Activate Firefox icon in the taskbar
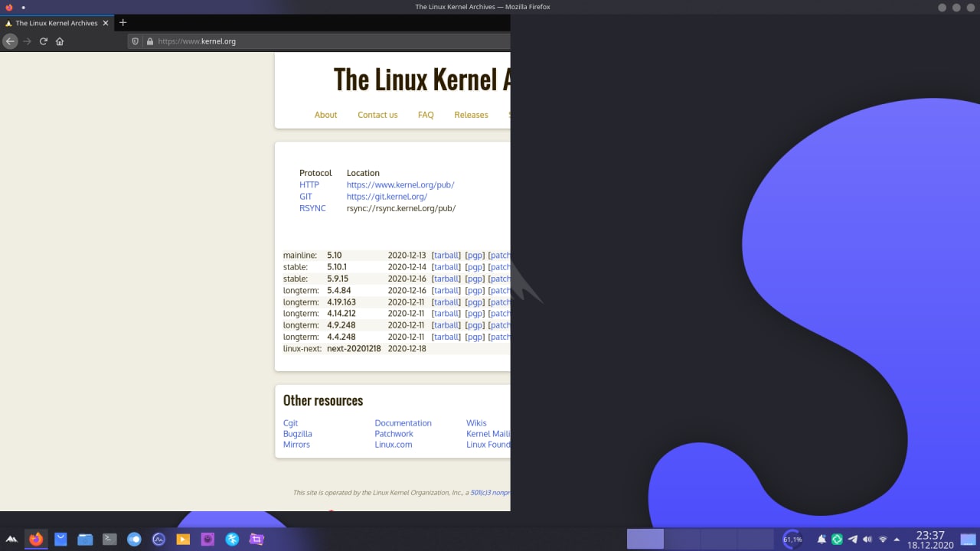This screenshot has width=980, height=551. (x=36, y=540)
